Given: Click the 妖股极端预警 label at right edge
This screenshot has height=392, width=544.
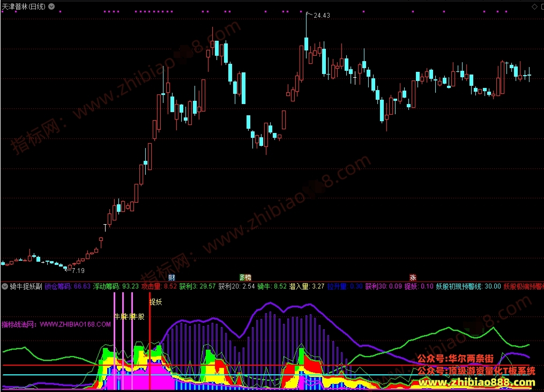Looking at the screenshot, I should [x=524, y=286].
